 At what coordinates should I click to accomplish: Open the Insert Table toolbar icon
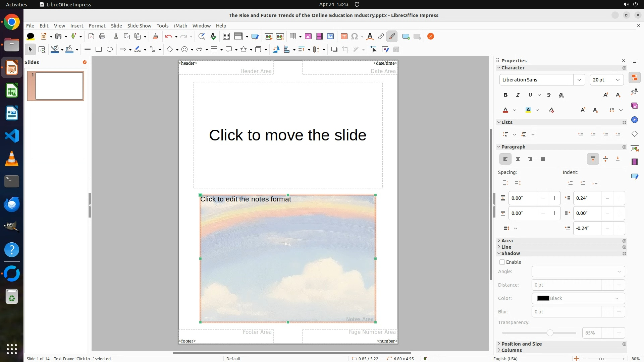pos(293,37)
